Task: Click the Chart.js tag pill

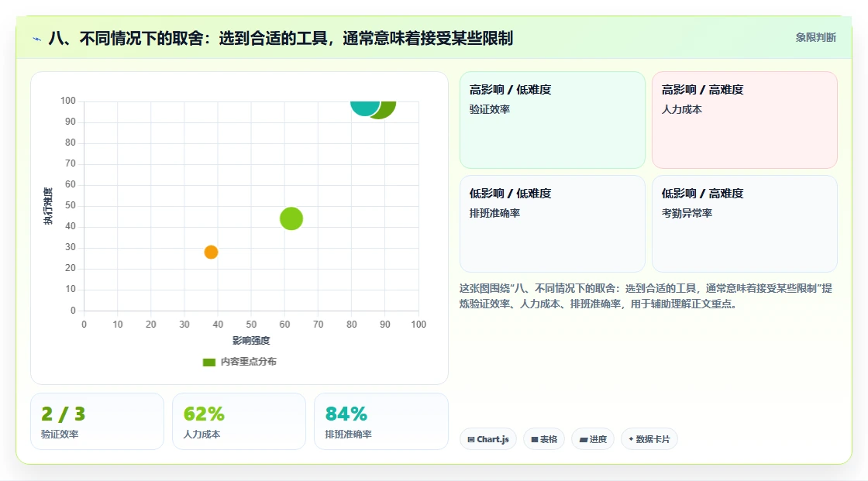Action: (x=487, y=439)
